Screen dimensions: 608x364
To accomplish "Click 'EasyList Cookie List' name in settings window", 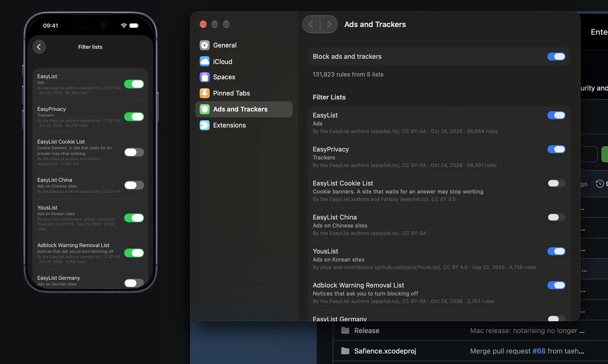I will click(343, 183).
